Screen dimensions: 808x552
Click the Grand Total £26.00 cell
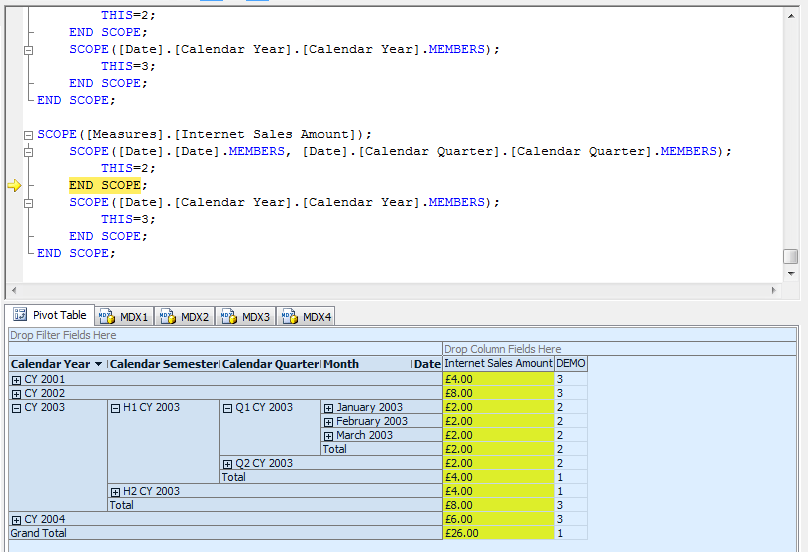[498, 533]
